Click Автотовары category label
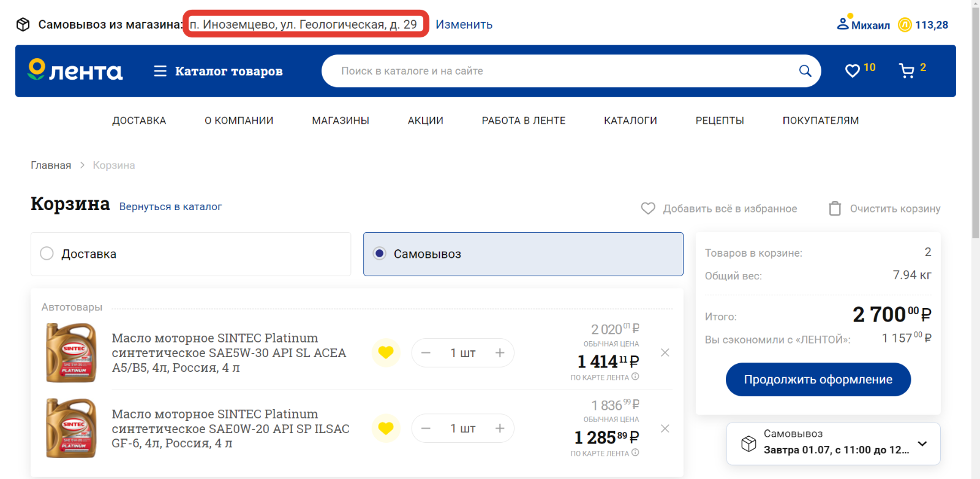Viewport: 980px width, 479px height. tap(72, 307)
